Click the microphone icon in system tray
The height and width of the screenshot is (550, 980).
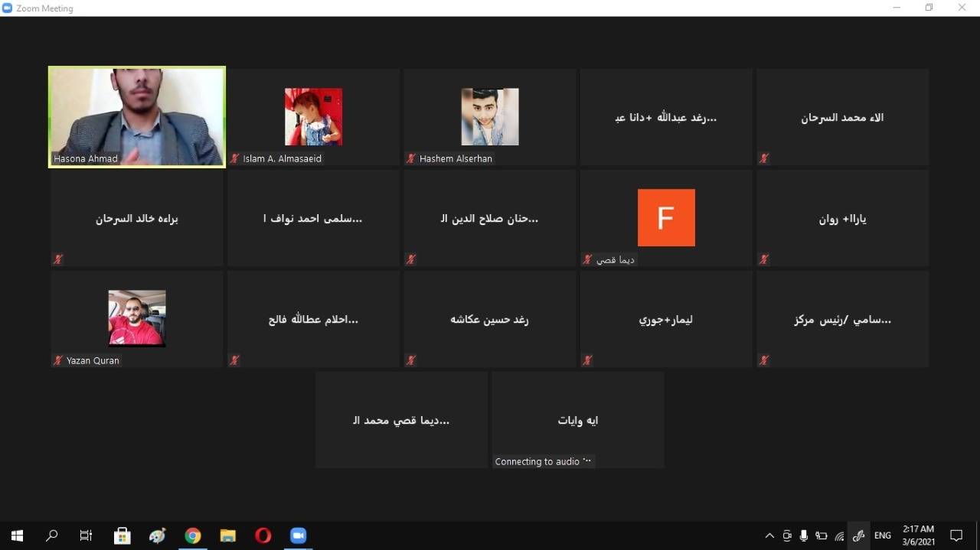point(804,535)
